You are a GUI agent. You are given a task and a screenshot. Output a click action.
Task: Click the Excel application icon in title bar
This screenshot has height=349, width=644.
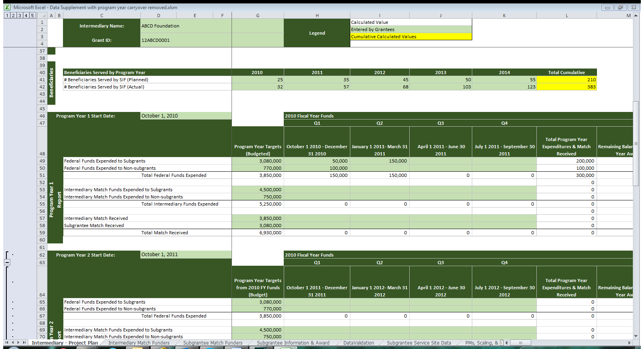click(7, 7)
